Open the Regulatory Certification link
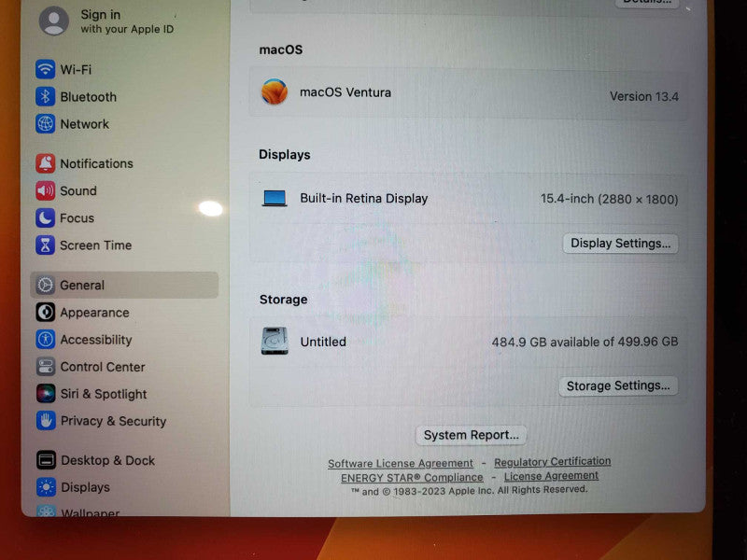This screenshot has height=560, width=747. tap(552, 462)
